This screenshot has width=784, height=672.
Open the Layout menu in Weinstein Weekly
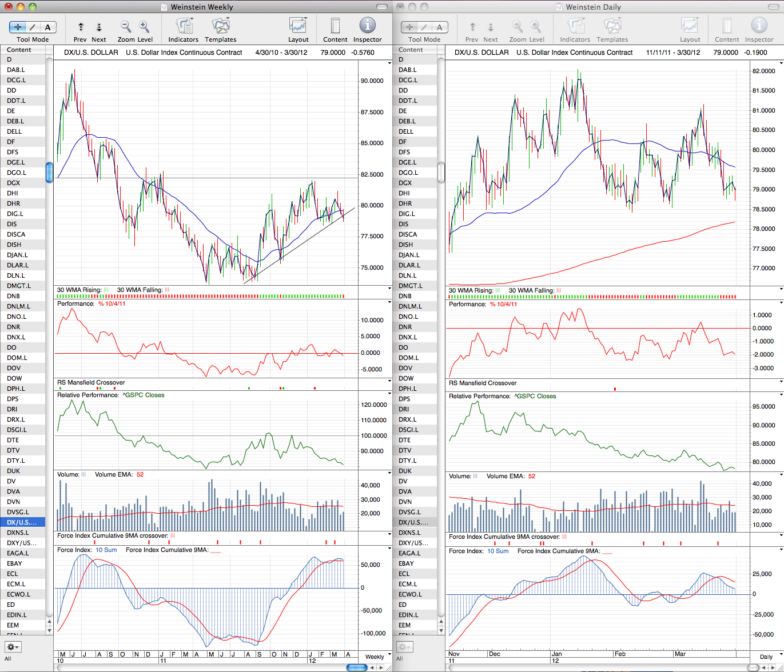(298, 26)
